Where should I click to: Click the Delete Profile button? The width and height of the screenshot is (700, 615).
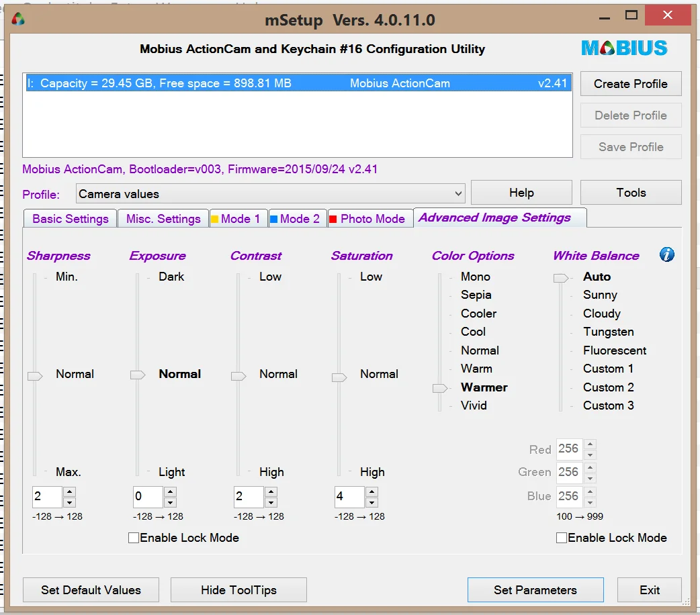631,115
